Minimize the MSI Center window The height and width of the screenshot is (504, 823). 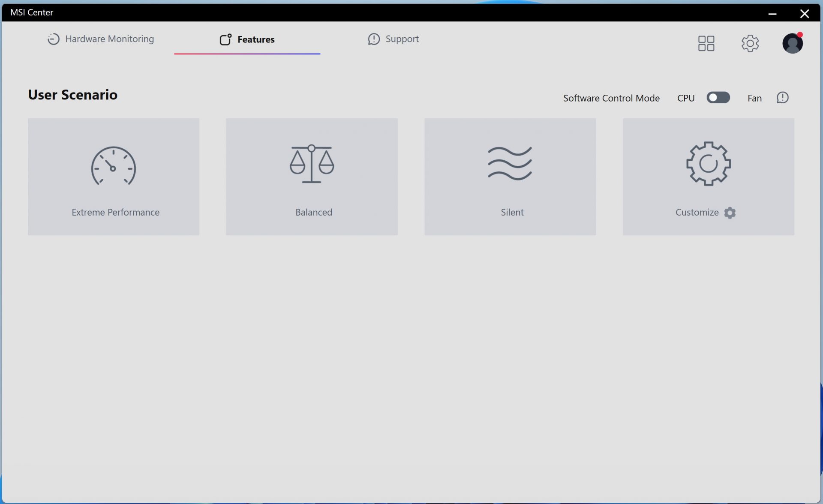tap(772, 14)
